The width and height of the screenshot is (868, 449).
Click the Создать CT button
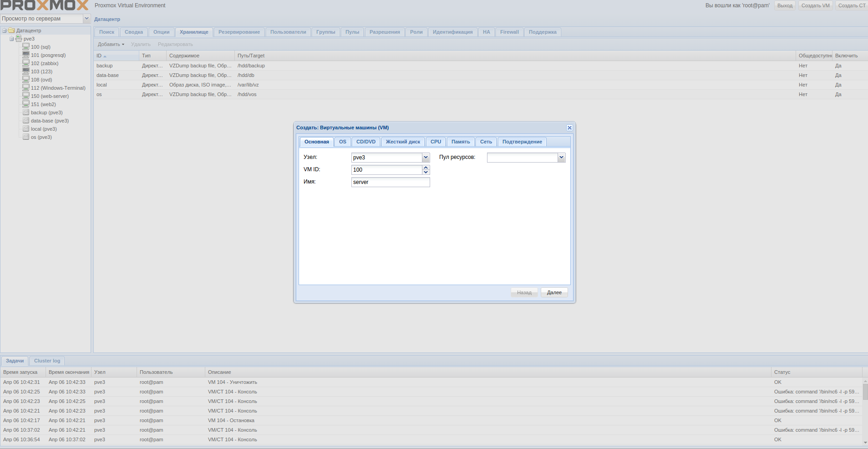pos(852,5)
